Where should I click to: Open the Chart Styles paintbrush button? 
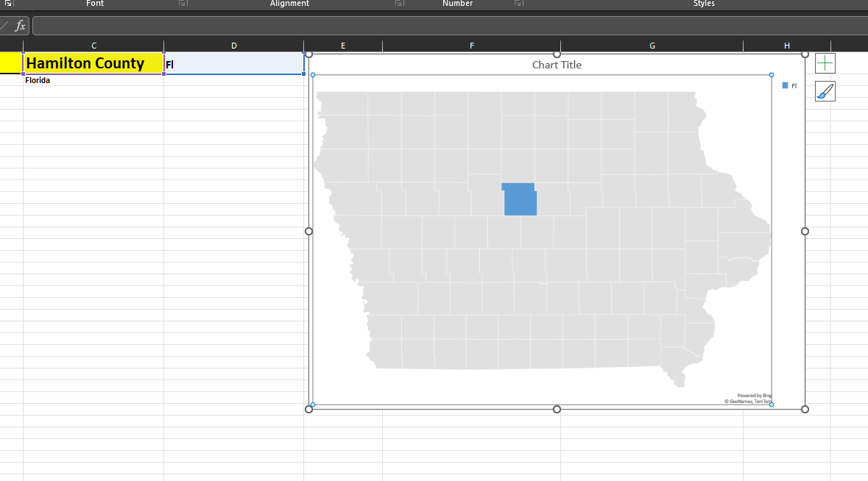[x=825, y=91]
